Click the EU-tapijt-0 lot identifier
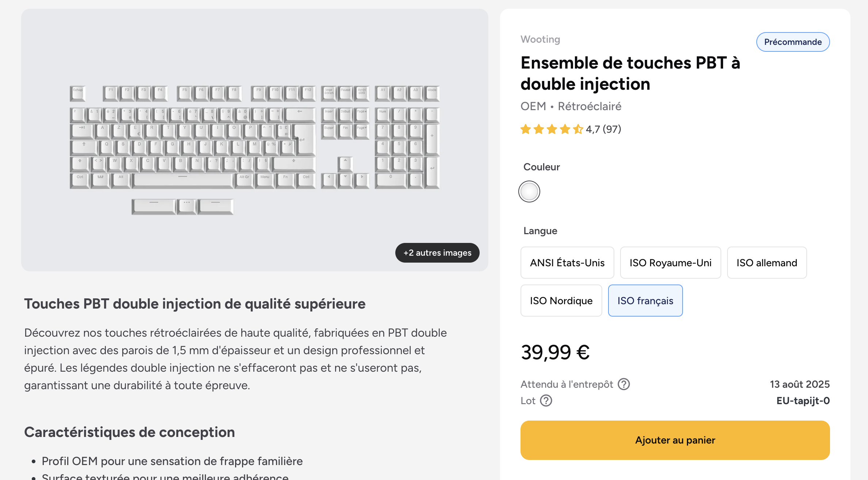This screenshot has height=480, width=868. [x=803, y=400]
